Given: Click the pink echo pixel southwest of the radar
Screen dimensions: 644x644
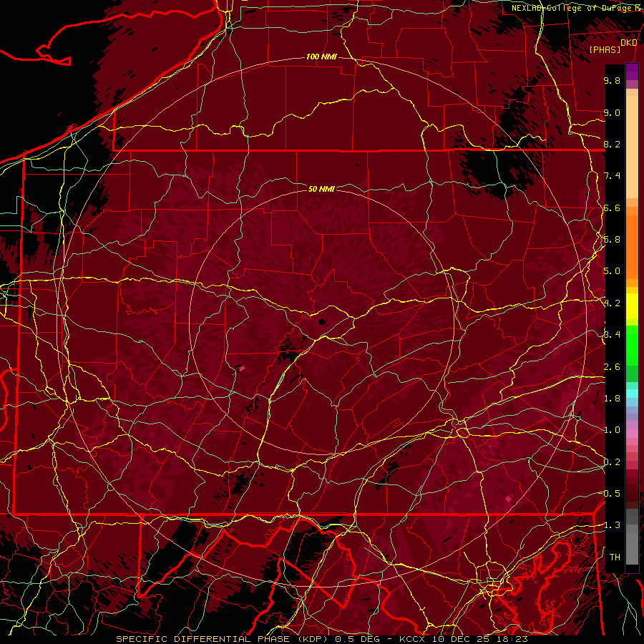Looking at the screenshot, I should tap(242, 369).
